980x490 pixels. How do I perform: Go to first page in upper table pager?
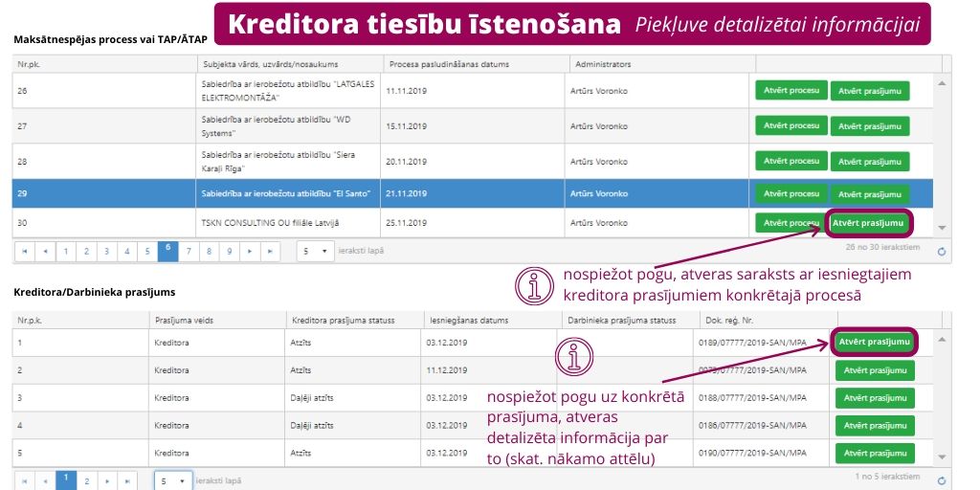pyautogui.click(x=25, y=252)
